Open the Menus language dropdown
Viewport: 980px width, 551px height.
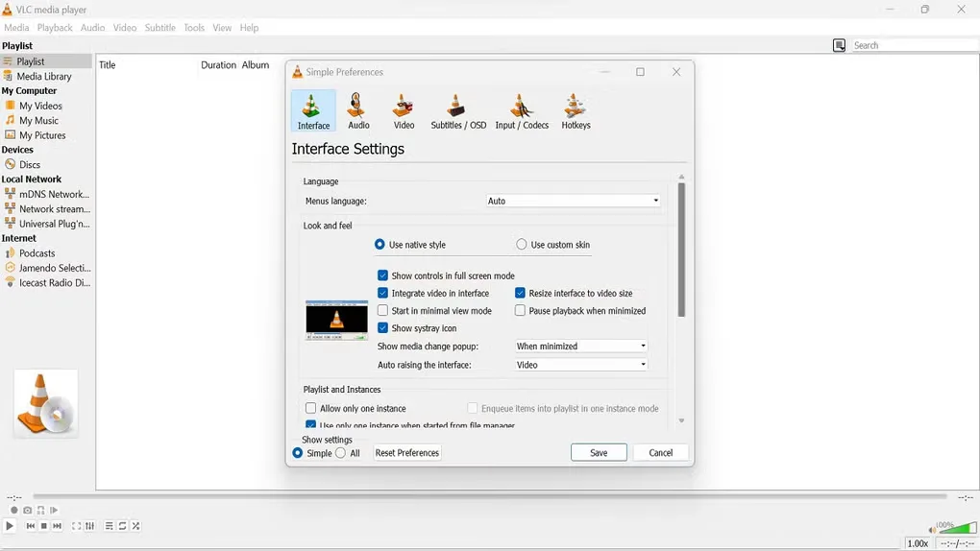click(x=574, y=201)
